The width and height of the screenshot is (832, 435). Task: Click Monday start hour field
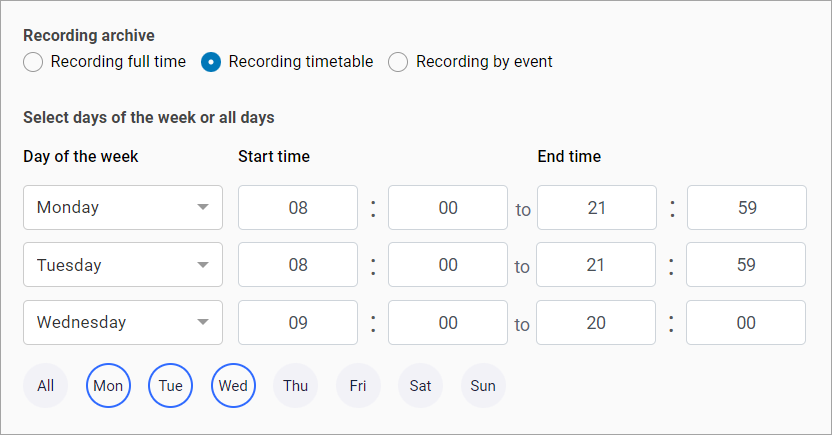(x=298, y=208)
